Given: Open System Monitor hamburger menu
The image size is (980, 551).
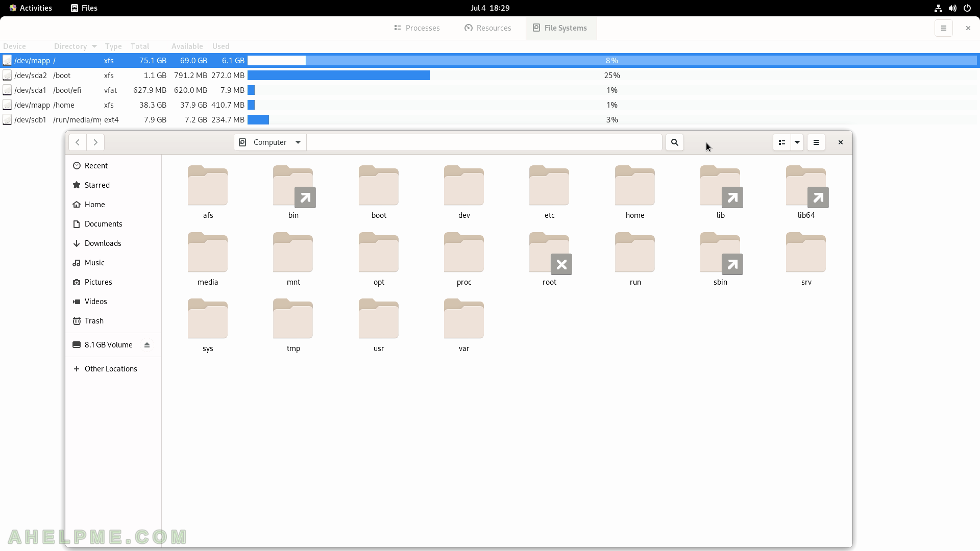Looking at the screenshot, I should [943, 28].
